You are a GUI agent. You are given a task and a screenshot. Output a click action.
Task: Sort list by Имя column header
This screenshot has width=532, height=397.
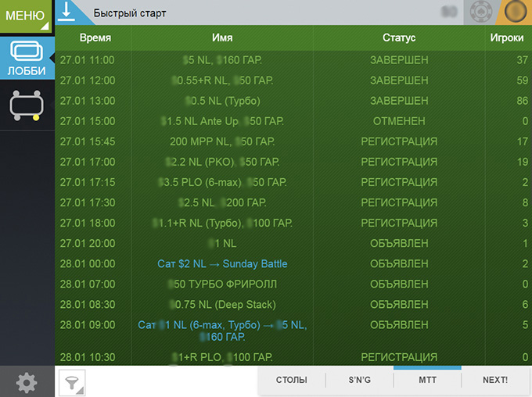(x=222, y=38)
